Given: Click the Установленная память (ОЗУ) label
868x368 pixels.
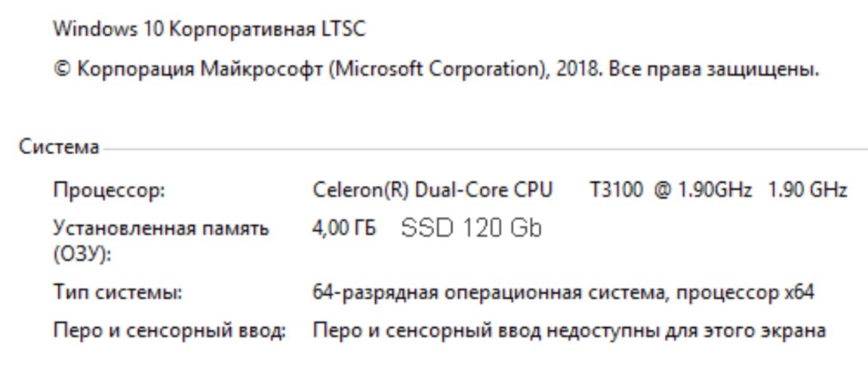Looking at the screenshot, I should point(160,228).
